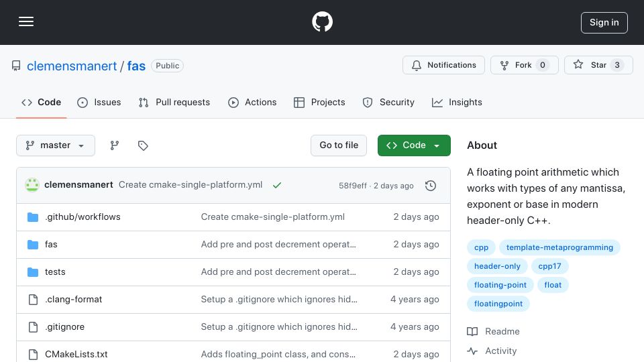Viewport: 644px width, 362px height.
Task: Open commit message in fas folder row
Action: click(278, 244)
